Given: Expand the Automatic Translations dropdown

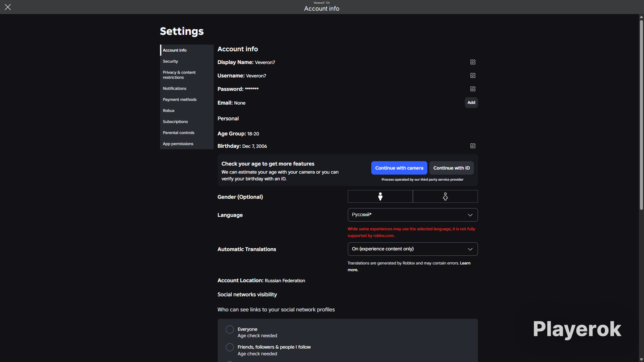Looking at the screenshot, I should point(413,249).
